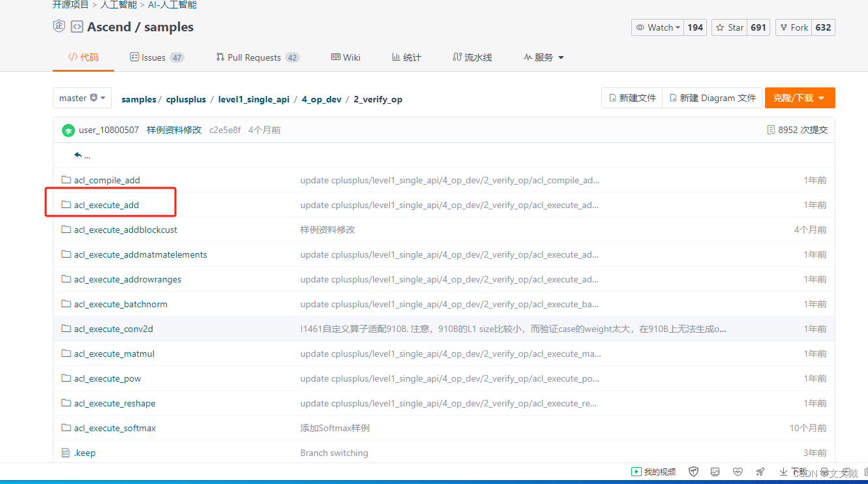This screenshot has height=484, width=868.
Task: Click the folder icon of acl_execute_conv2d
Action: coord(66,329)
